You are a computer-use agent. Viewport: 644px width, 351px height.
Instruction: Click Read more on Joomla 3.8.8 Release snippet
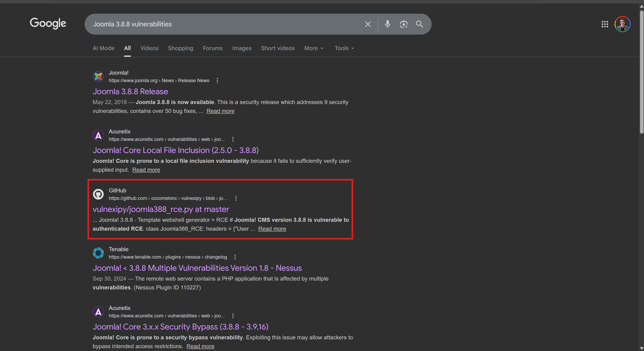(x=220, y=111)
